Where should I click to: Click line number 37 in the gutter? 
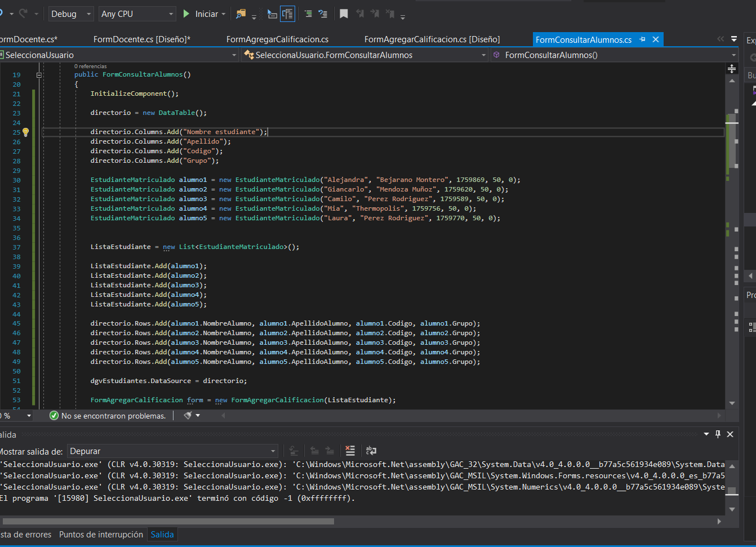tap(16, 247)
